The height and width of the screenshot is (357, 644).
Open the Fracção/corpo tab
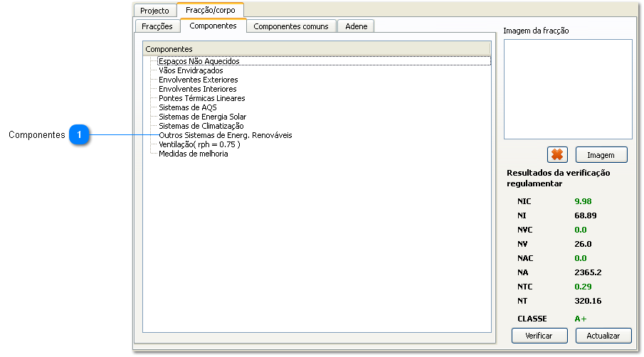pos(210,11)
